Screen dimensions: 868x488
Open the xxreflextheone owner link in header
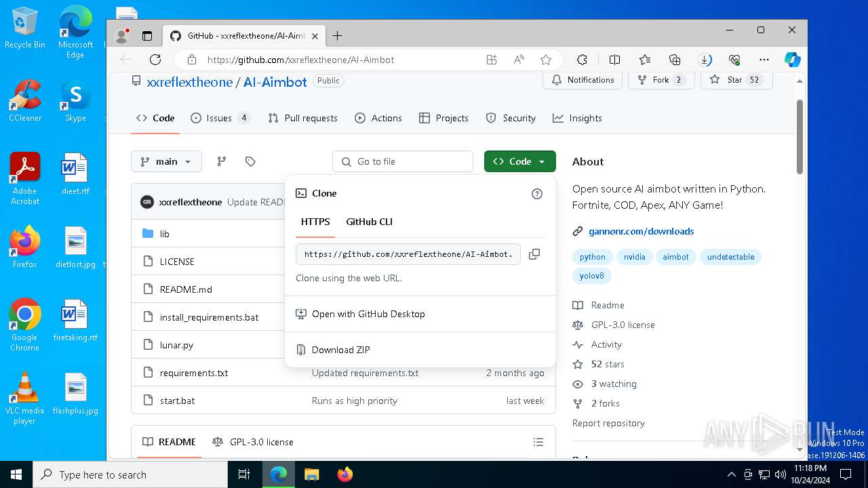190,82
